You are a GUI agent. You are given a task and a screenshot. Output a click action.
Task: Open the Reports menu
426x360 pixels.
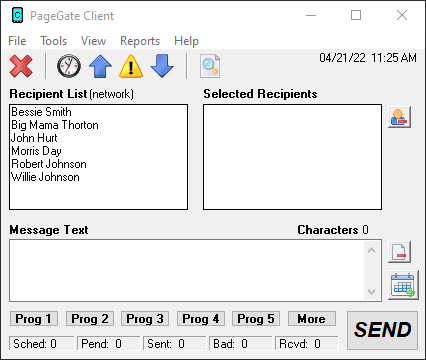(x=140, y=41)
